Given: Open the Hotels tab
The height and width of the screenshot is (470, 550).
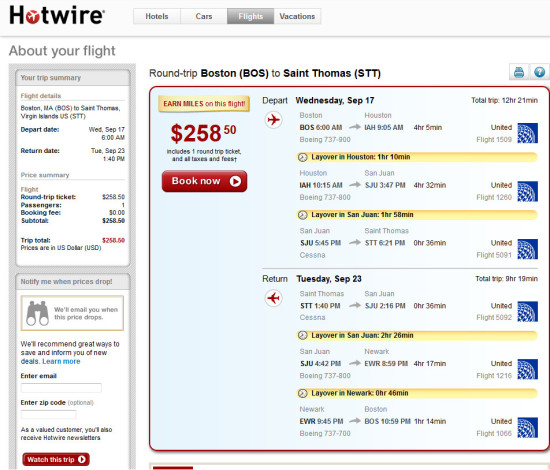Looking at the screenshot, I should click(157, 16).
